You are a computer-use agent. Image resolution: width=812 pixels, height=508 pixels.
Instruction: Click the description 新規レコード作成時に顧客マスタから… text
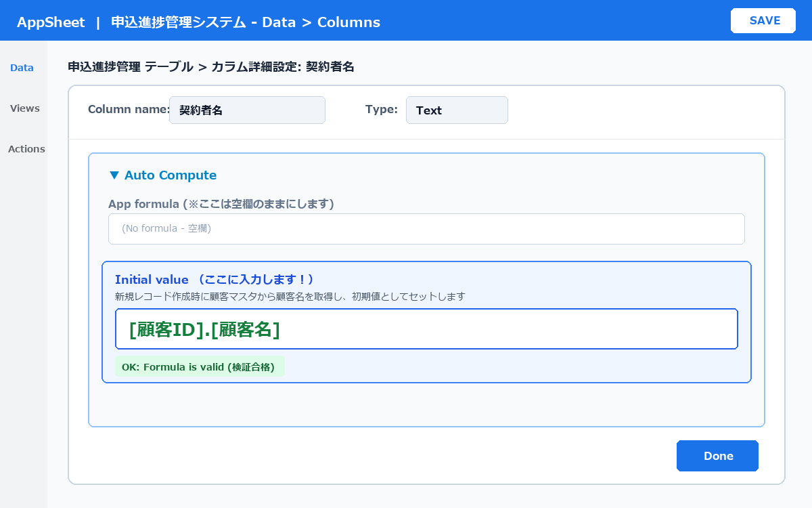coord(290,297)
